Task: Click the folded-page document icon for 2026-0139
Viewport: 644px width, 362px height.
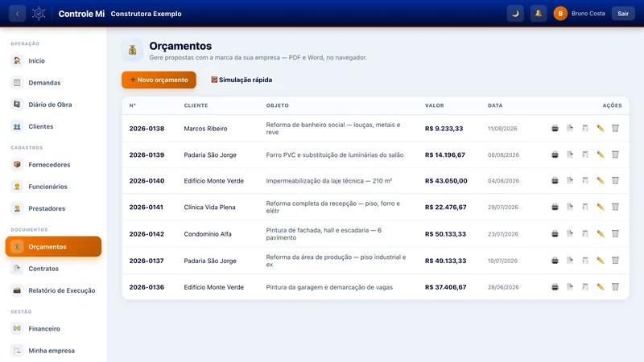Action: [x=570, y=154]
